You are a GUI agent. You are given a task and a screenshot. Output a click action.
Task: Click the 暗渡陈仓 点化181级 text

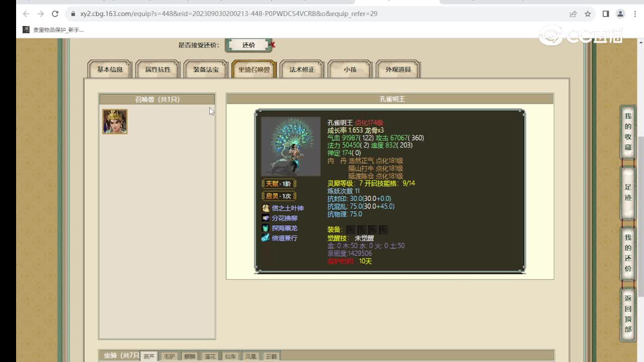tap(376, 176)
